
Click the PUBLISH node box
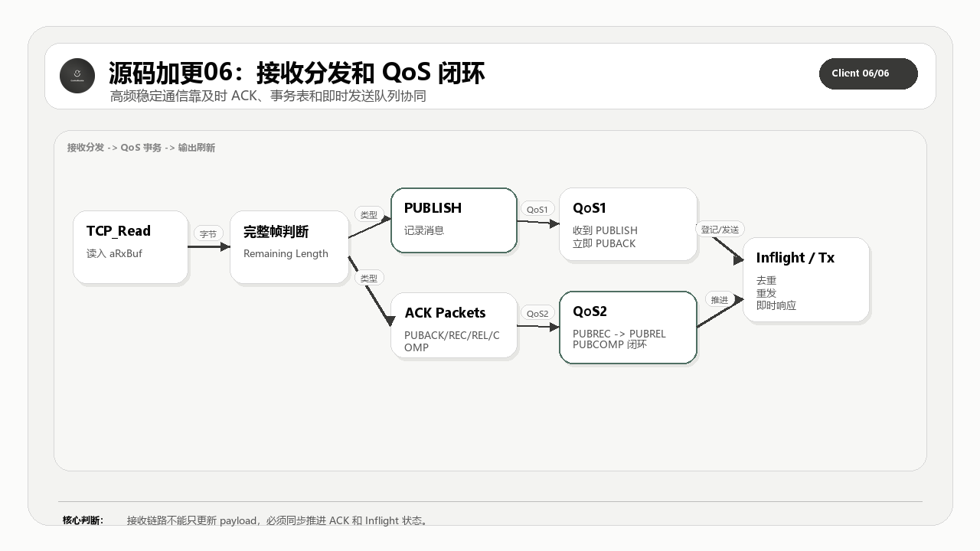pos(454,220)
